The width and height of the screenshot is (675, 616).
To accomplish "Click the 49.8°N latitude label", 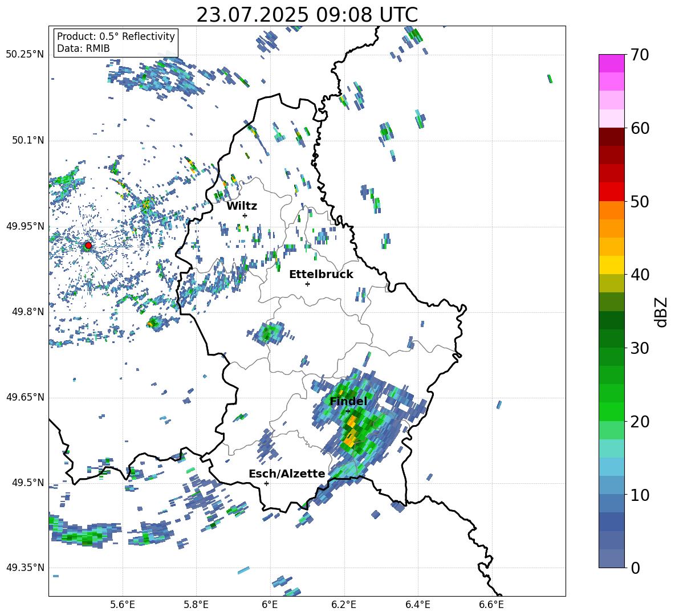I will pyautogui.click(x=27, y=312).
